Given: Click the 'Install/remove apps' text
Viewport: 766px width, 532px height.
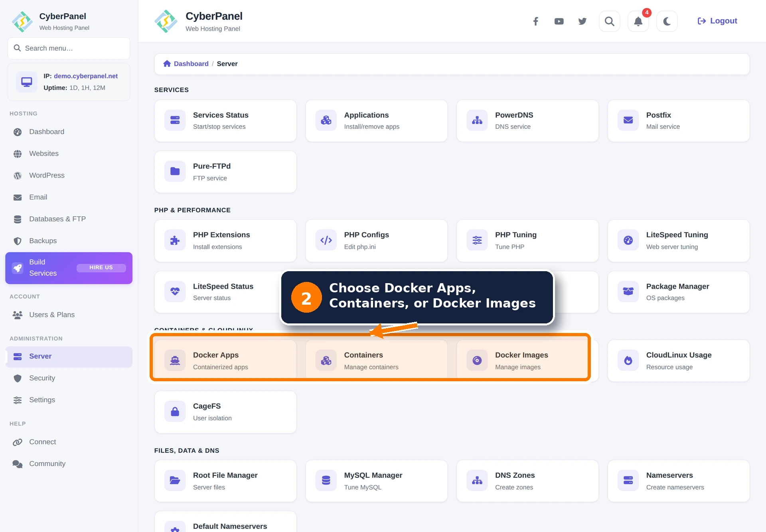Looking at the screenshot, I should [x=371, y=127].
